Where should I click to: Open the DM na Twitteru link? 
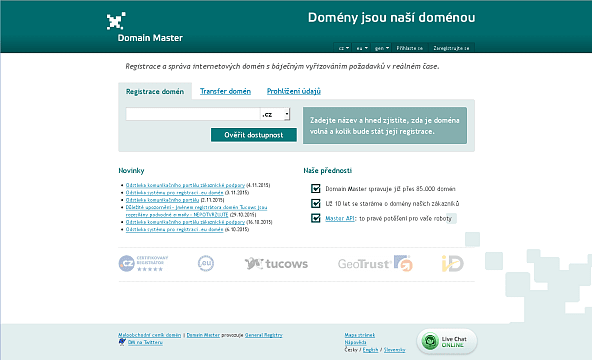145,342
